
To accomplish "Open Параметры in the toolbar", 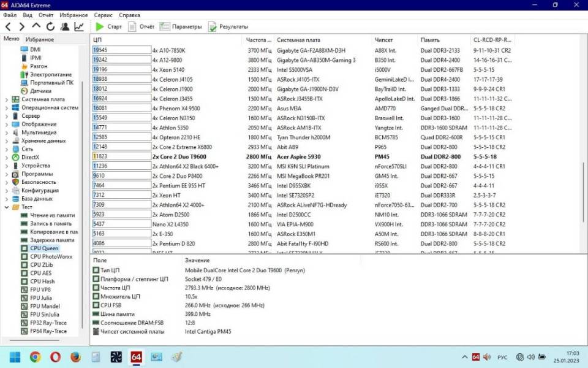I will point(180,27).
